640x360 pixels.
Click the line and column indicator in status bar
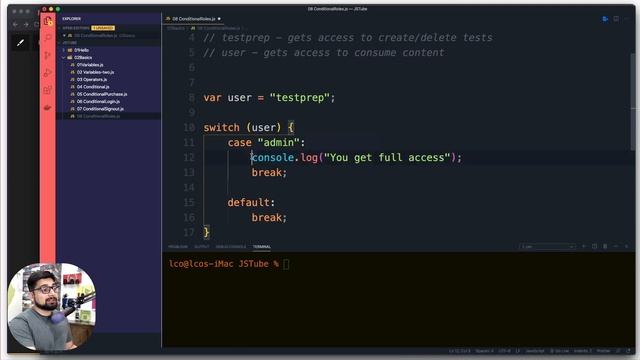point(460,351)
